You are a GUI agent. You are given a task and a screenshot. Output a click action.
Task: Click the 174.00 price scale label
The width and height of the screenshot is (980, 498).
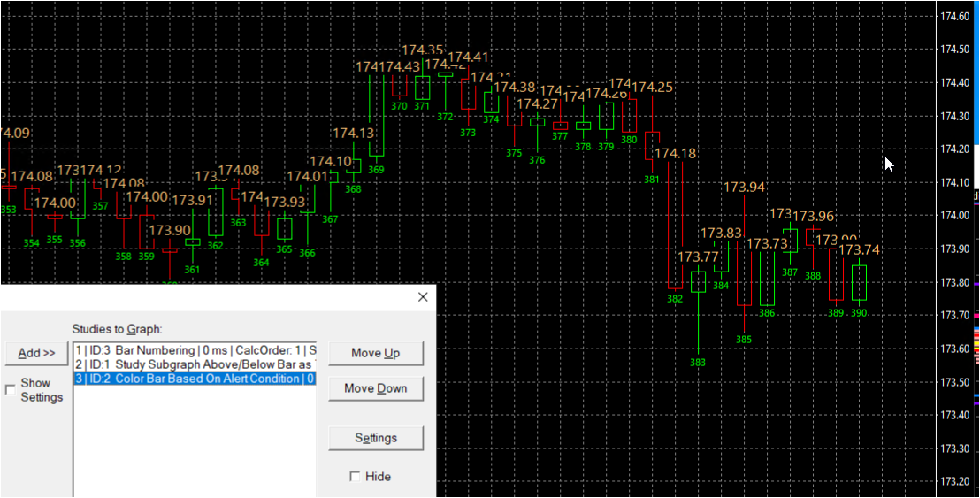[955, 216]
